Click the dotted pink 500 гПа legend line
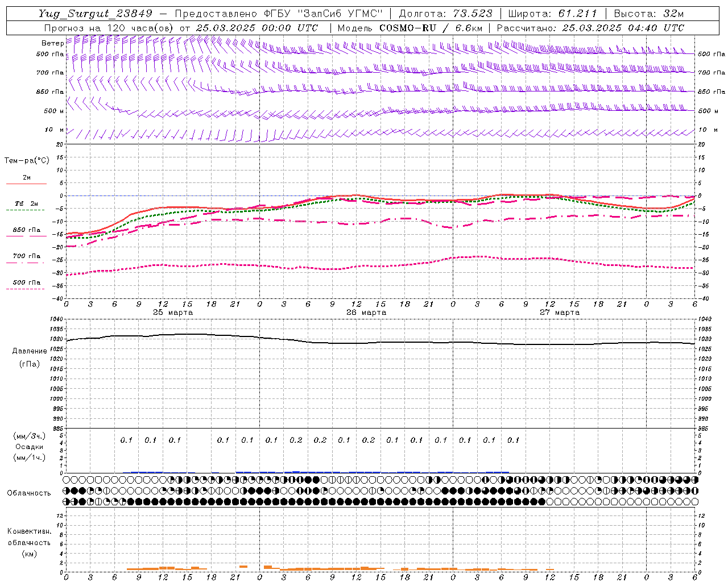 pos(26,289)
